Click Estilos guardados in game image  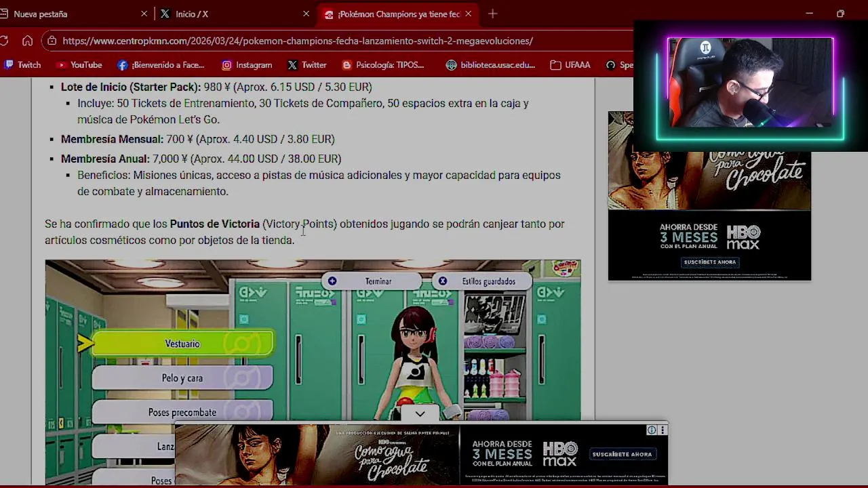click(x=481, y=281)
